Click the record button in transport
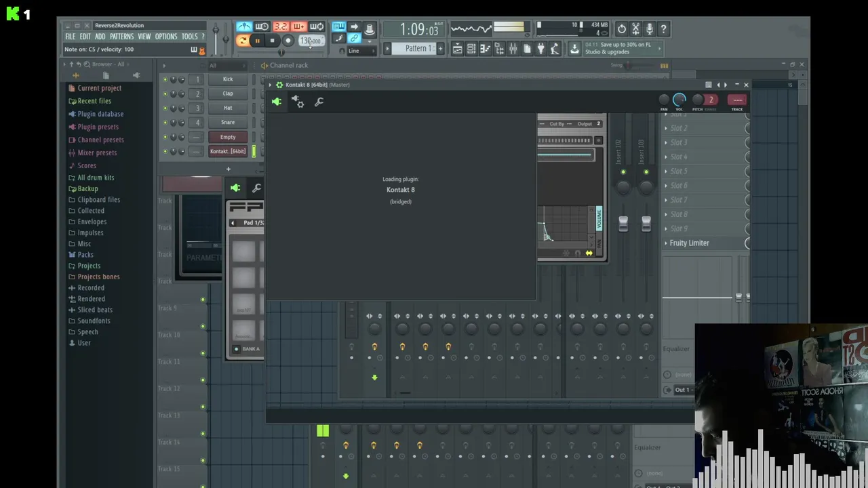 tap(288, 41)
